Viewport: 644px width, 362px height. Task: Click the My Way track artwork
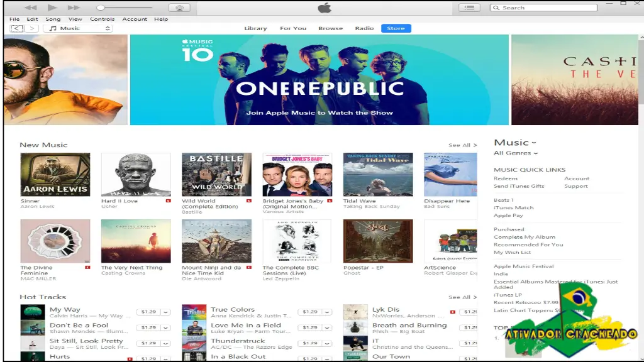tap(33, 312)
